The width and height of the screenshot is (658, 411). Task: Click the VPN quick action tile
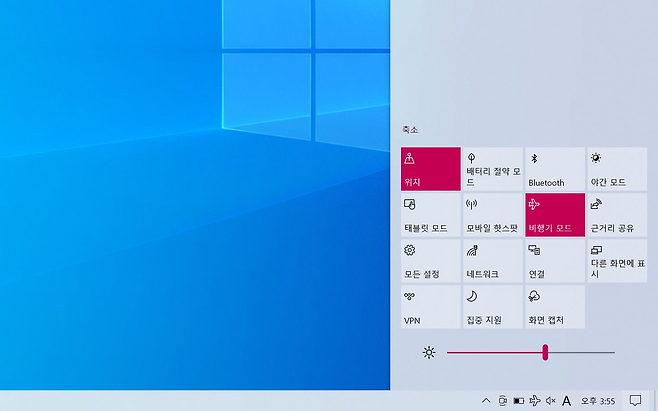coord(431,306)
